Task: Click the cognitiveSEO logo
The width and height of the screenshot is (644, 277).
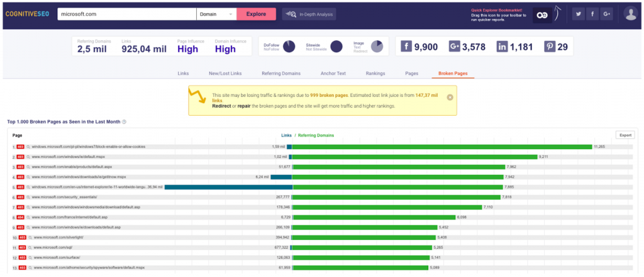Action: click(x=27, y=14)
